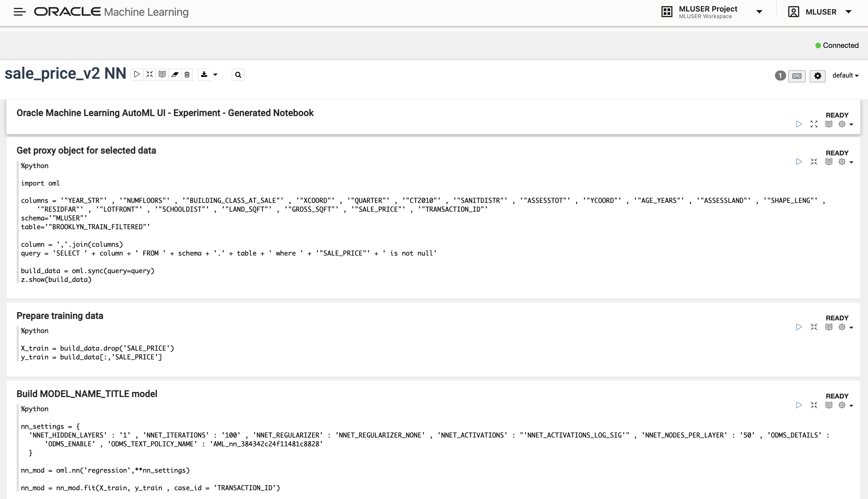Image resolution: width=868 pixels, height=499 pixels.
Task: Show keyboard shortcuts list icon
Action: (x=797, y=76)
